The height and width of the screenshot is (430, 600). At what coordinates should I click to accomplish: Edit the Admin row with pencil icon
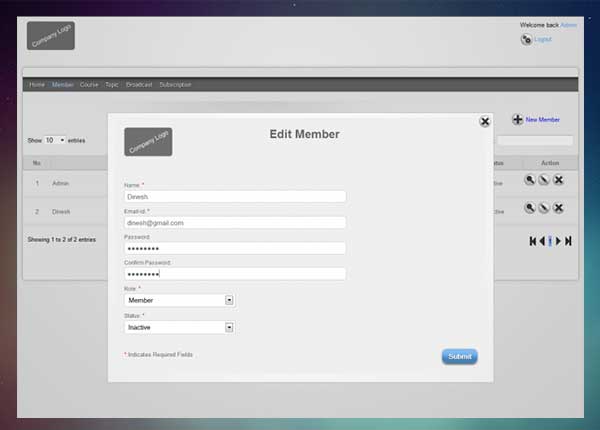point(544,180)
